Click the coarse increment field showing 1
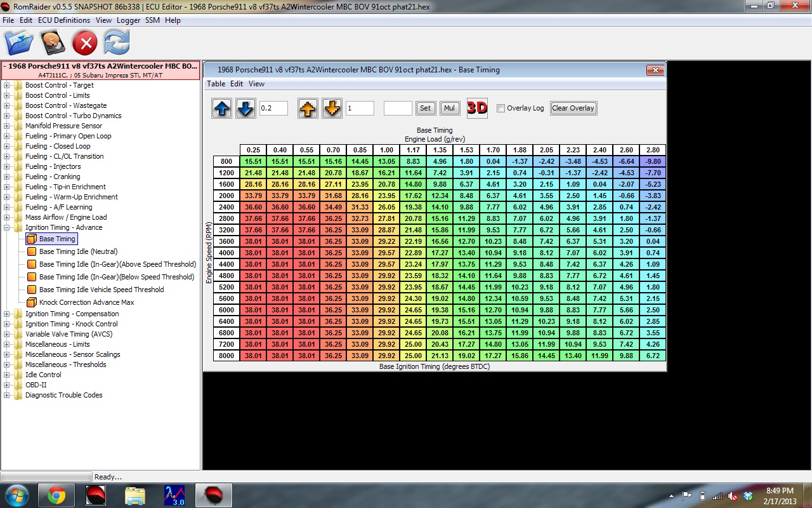This screenshot has width=812, height=508. pyautogui.click(x=360, y=108)
